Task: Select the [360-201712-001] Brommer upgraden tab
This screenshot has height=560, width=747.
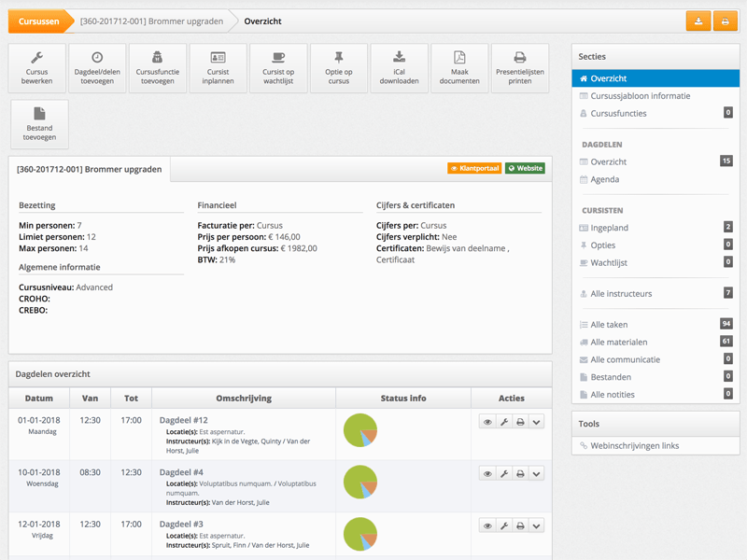Action: (x=89, y=170)
